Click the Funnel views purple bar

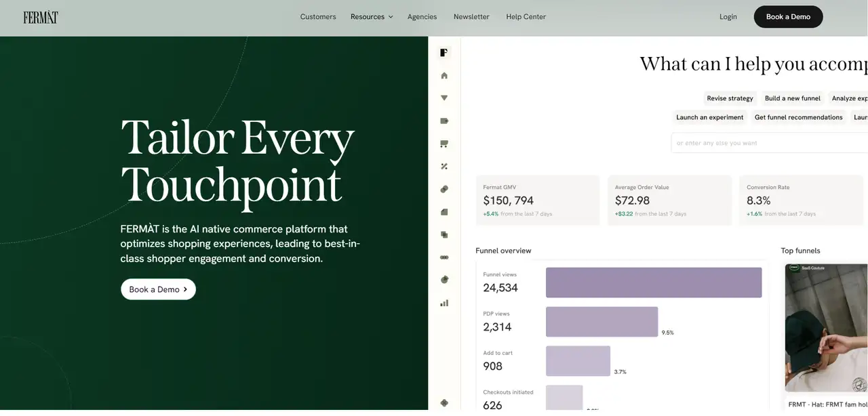point(654,283)
